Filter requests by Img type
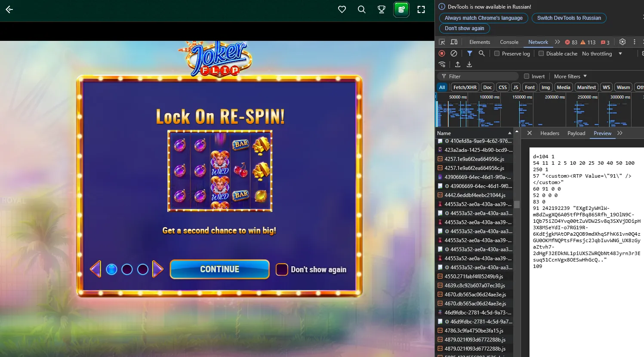The height and width of the screenshot is (357, 644). tap(545, 87)
